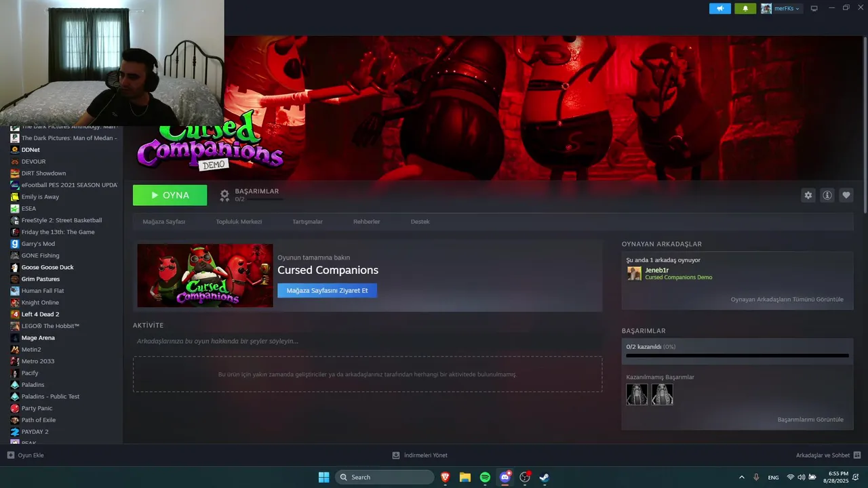Open OBS Studio from taskbar
This screenshot has height=488, width=868.
click(x=524, y=477)
